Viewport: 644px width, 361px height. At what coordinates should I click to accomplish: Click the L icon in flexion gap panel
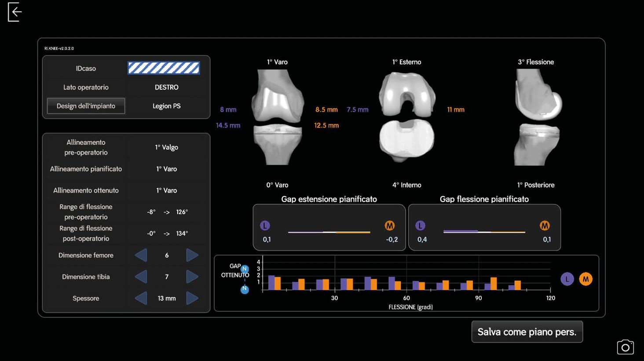tap(420, 226)
